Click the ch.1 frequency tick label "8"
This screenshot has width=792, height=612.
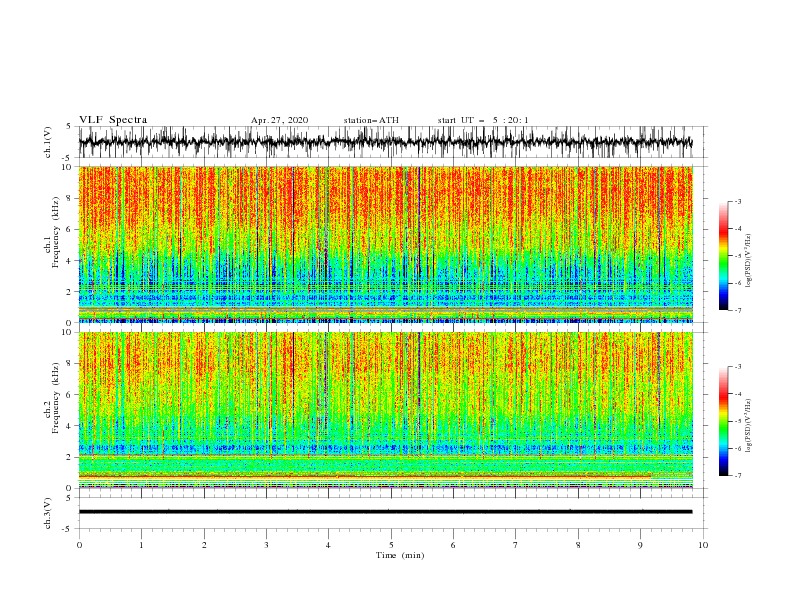point(70,198)
